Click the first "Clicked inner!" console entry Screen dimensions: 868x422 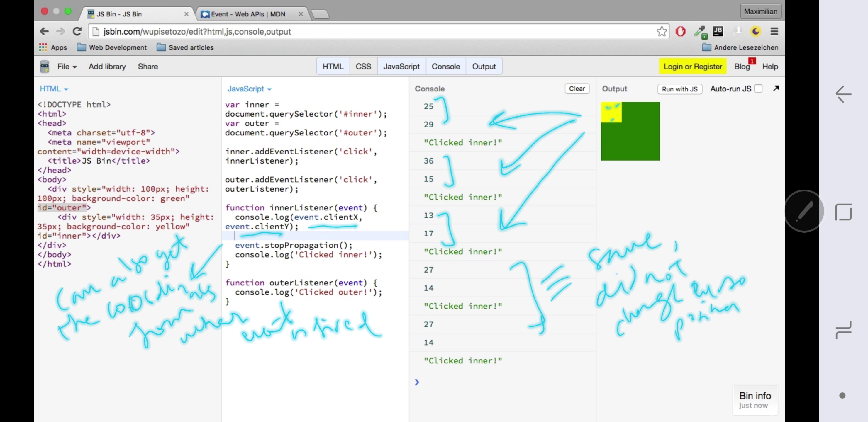coord(463,142)
